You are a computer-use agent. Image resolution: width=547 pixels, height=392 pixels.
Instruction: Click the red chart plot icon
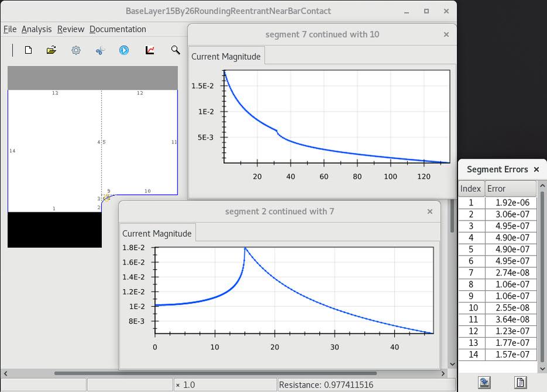[x=150, y=50]
